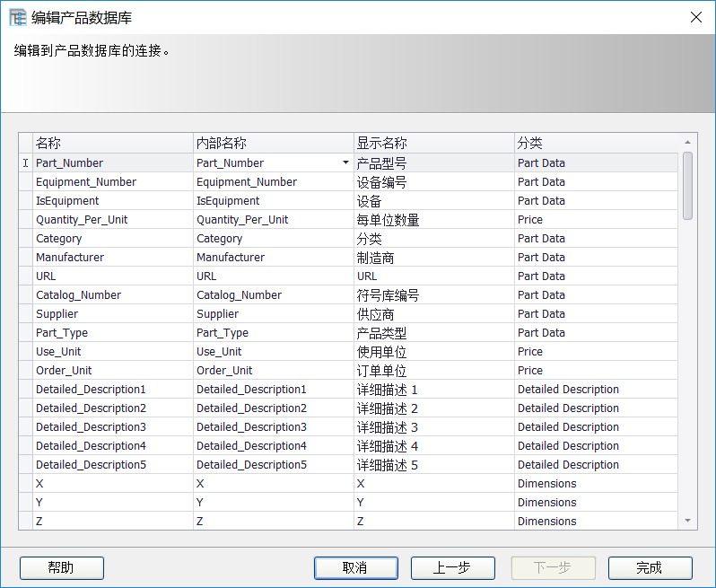Click the Catalog_Number 内部名称 cell

pyautogui.click(x=273, y=295)
